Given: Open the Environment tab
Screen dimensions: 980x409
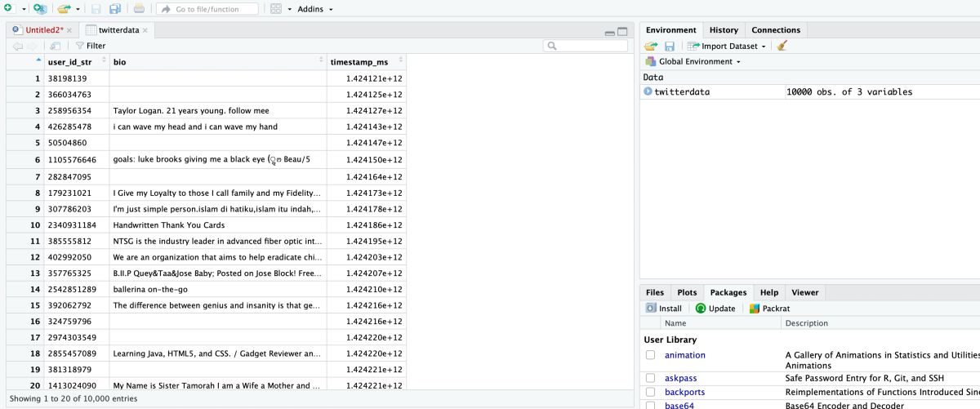Looking at the screenshot, I should [x=671, y=30].
